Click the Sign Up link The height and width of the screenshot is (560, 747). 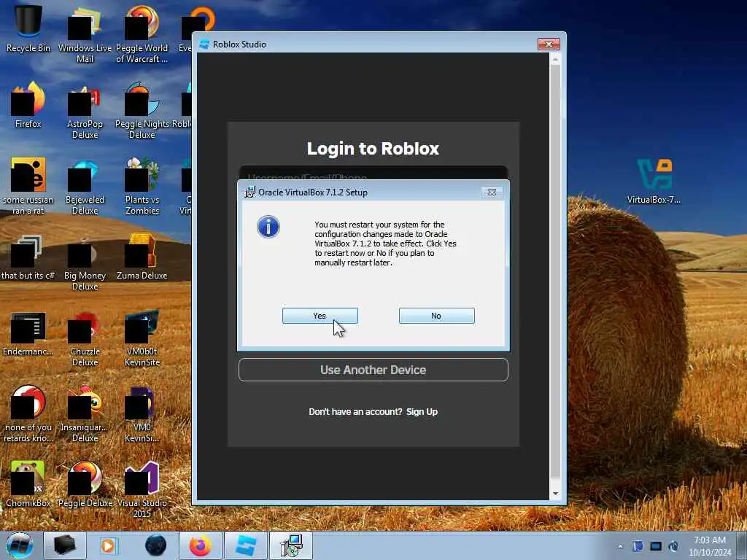422,412
